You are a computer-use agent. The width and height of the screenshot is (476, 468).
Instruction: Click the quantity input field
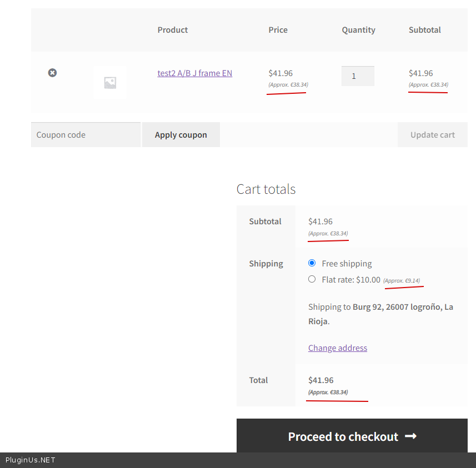pos(358,76)
